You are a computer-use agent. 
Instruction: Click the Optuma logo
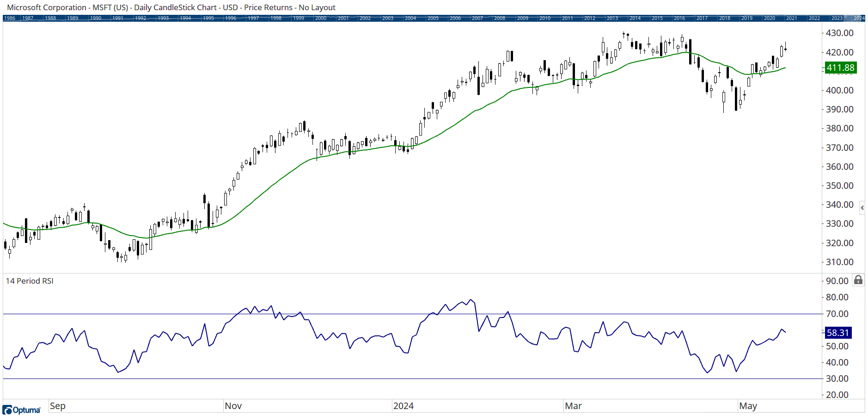(22, 410)
